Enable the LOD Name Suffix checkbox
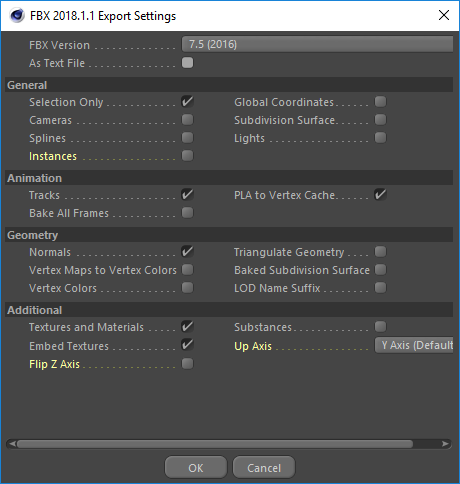 (380, 288)
